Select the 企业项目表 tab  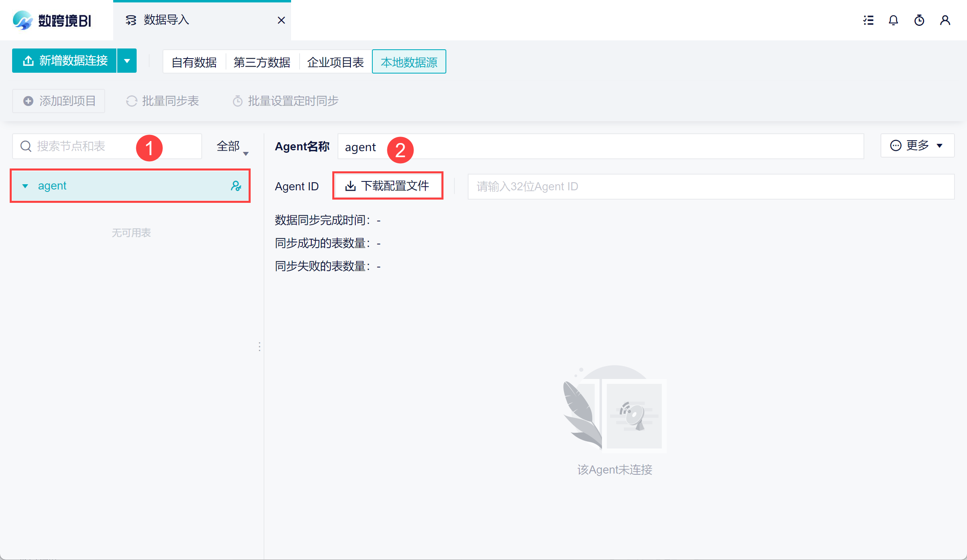[336, 62]
